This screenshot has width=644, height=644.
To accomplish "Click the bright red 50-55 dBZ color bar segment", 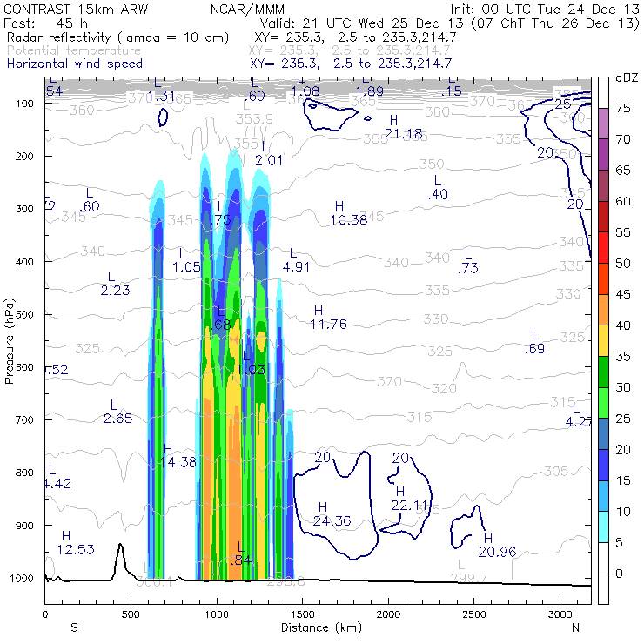I will click(603, 248).
